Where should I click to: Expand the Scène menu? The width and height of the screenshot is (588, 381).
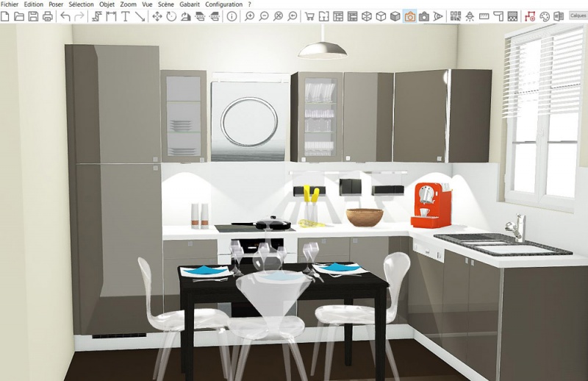[165, 4]
